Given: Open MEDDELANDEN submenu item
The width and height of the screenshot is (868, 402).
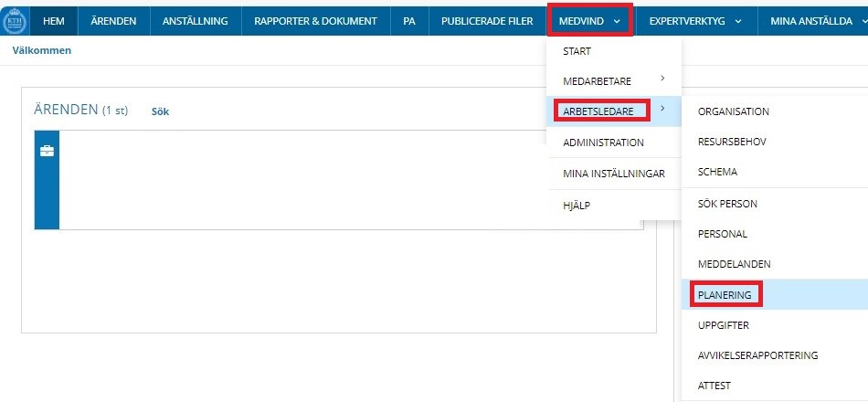Looking at the screenshot, I should point(775,264).
